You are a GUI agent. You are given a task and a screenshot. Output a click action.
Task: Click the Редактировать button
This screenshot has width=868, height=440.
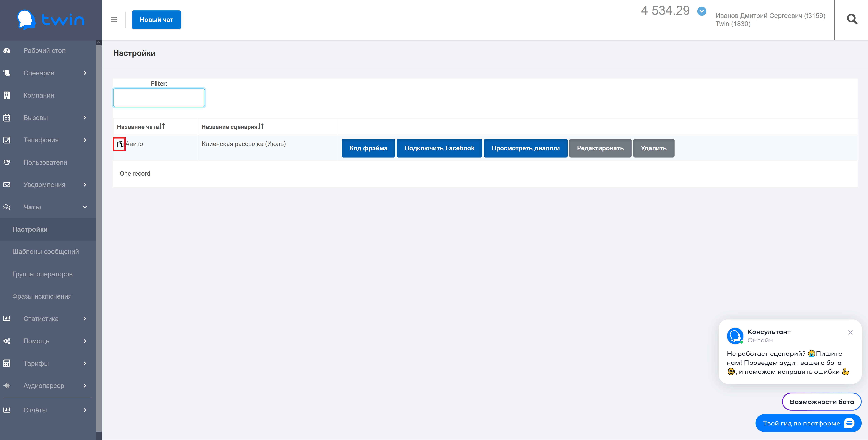[600, 148]
